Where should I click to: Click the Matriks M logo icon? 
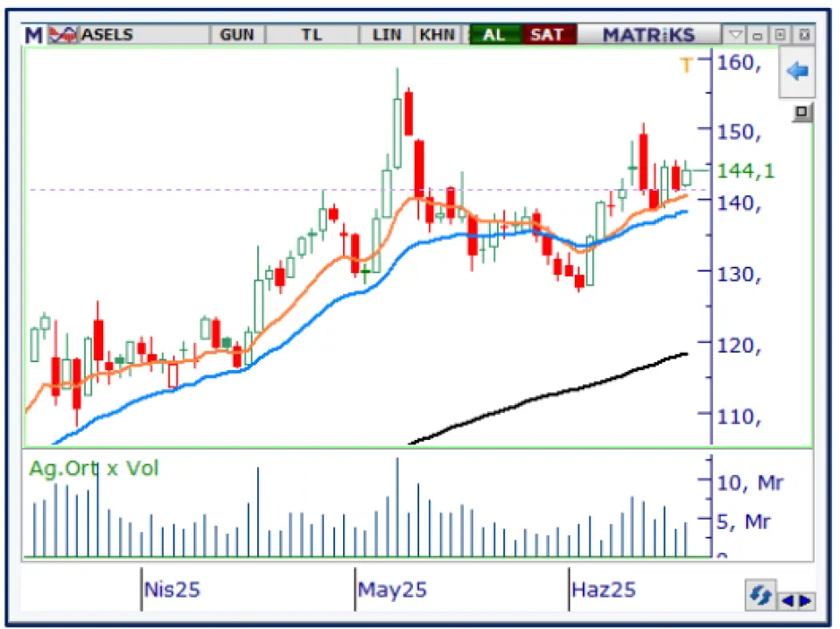(x=33, y=35)
